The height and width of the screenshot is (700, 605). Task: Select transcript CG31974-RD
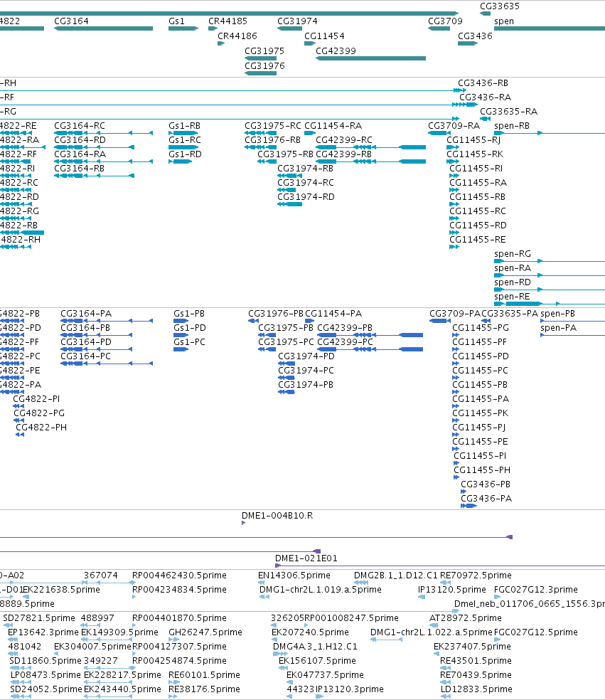point(306,197)
